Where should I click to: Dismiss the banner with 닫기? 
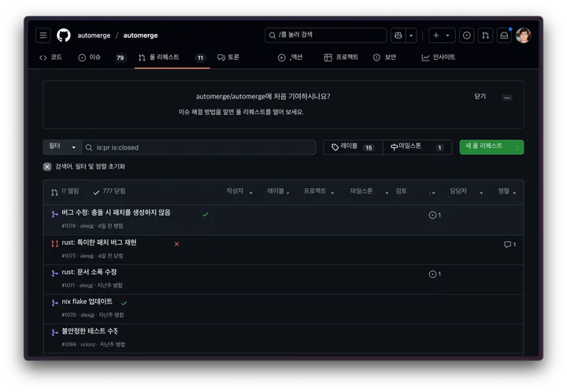(480, 97)
